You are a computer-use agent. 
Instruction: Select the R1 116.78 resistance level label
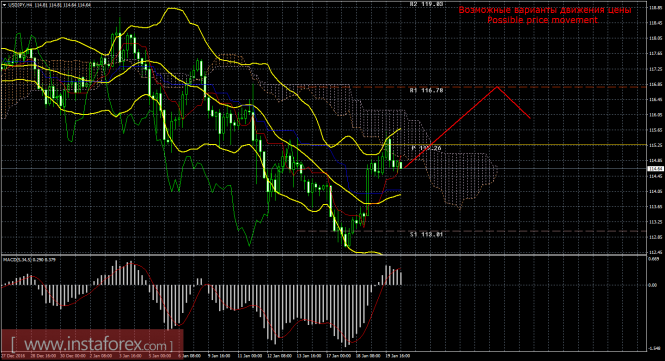tap(426, 90)
